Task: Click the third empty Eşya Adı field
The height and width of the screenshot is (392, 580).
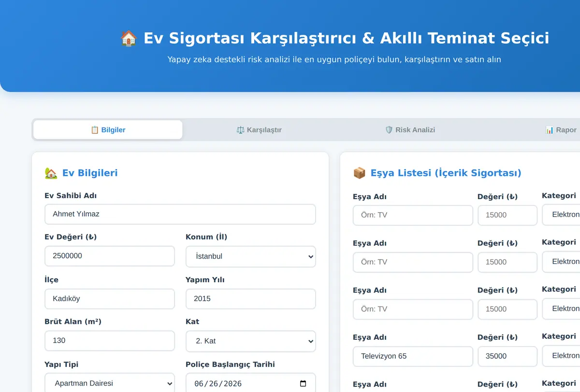Action: (413, 309)
